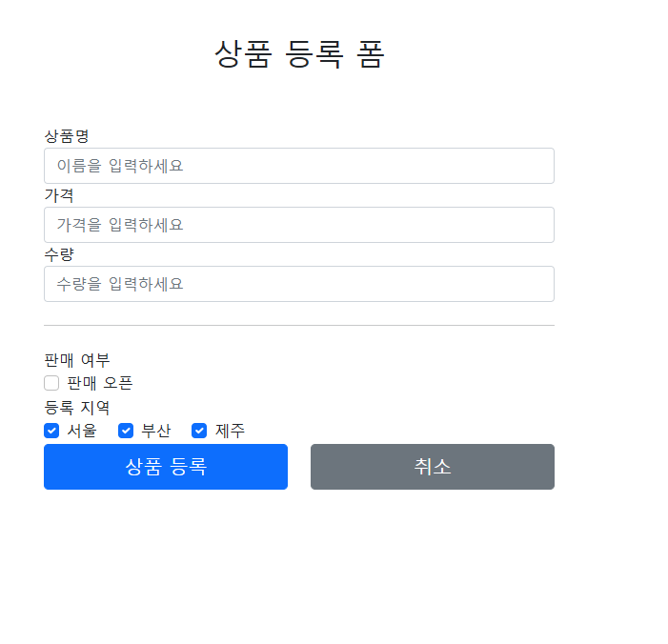This screenshot has height=644, width=668.
Task: Focus the 가격 price input field
Action: (x=299, y=225)
